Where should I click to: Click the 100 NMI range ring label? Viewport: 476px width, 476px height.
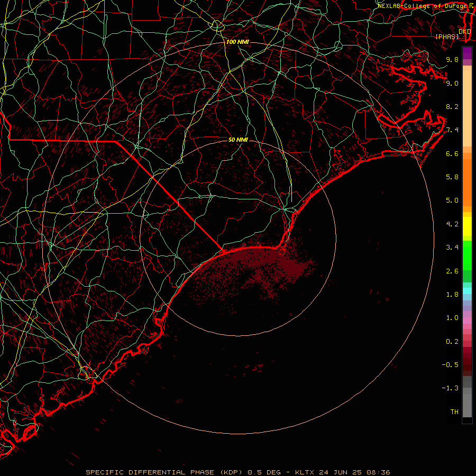237,42
